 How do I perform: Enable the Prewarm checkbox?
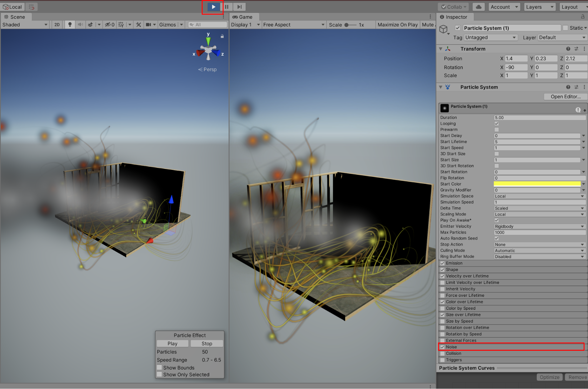(497, 130)
